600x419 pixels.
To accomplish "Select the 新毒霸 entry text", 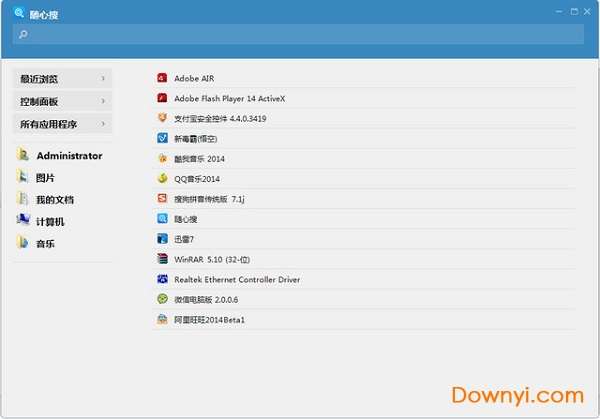I will coord(196,139).
